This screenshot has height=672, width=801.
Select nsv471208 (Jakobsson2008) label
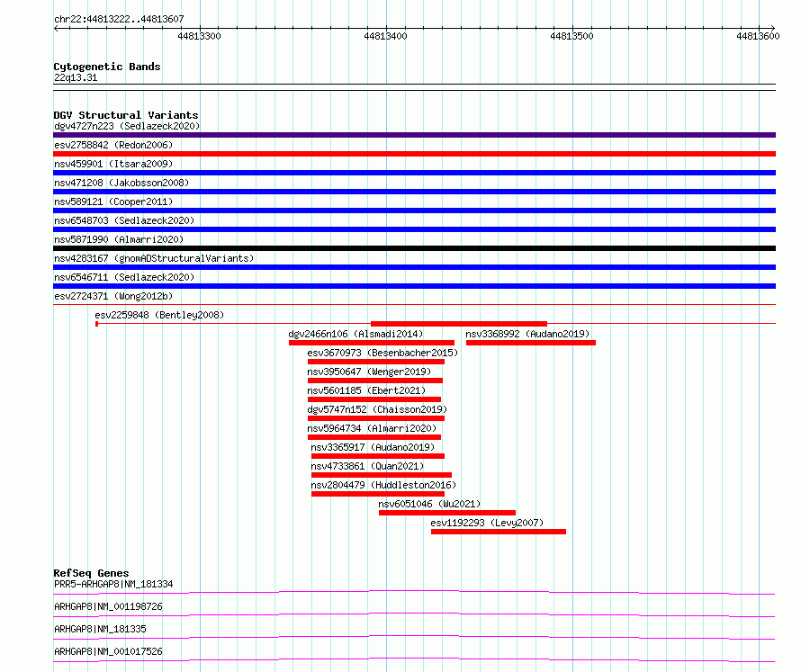tap(121, 183)
